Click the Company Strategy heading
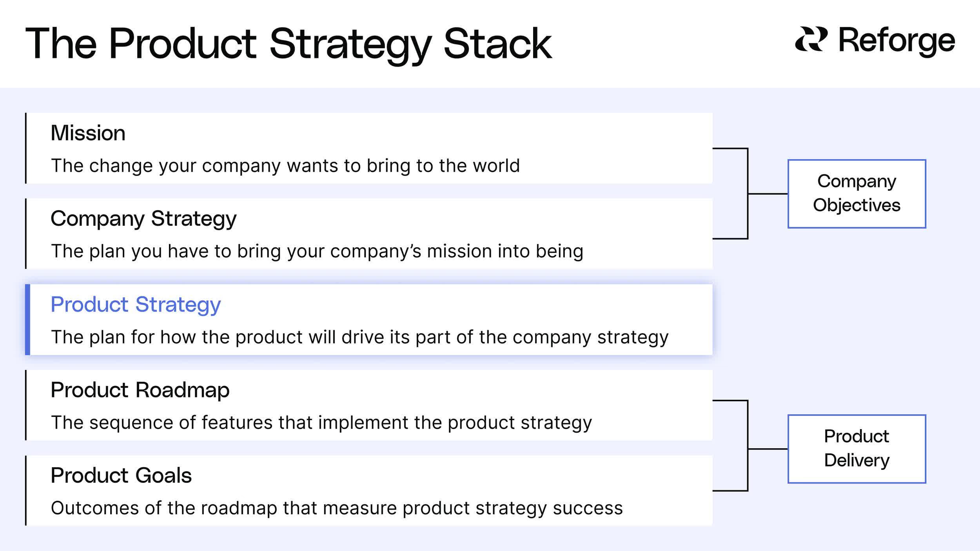 pos(143,219)
